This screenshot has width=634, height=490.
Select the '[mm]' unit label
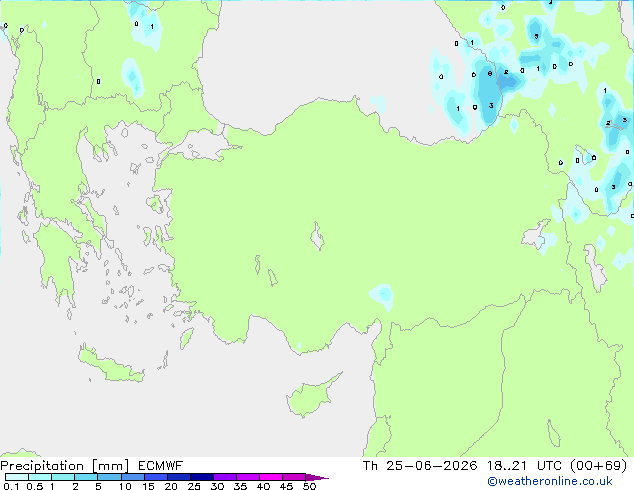pyautogui.click(x=110, y=466)
